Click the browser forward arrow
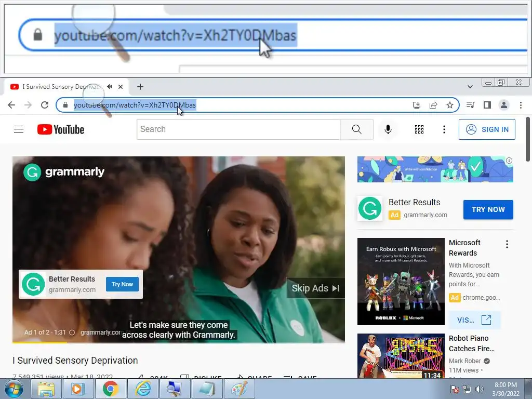 tap(28, 105)
